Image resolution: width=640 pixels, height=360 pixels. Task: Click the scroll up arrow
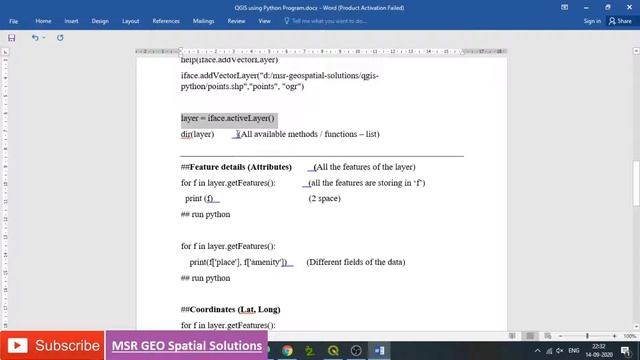pos(636,51)
